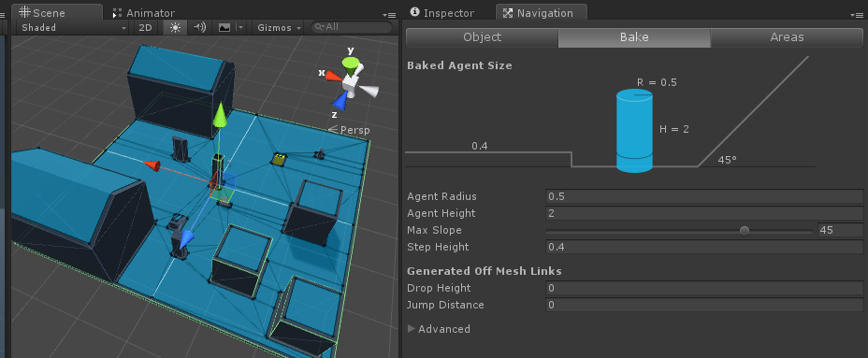Viewport: 868px width, 358px height.
Task: Click the Agent Height field
Action: (x=704, y=213)
